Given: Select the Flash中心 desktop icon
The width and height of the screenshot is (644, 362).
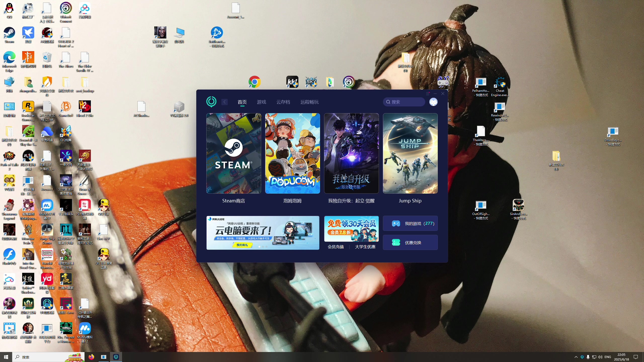Looking at the screenshot, I should tap(9, 257).
